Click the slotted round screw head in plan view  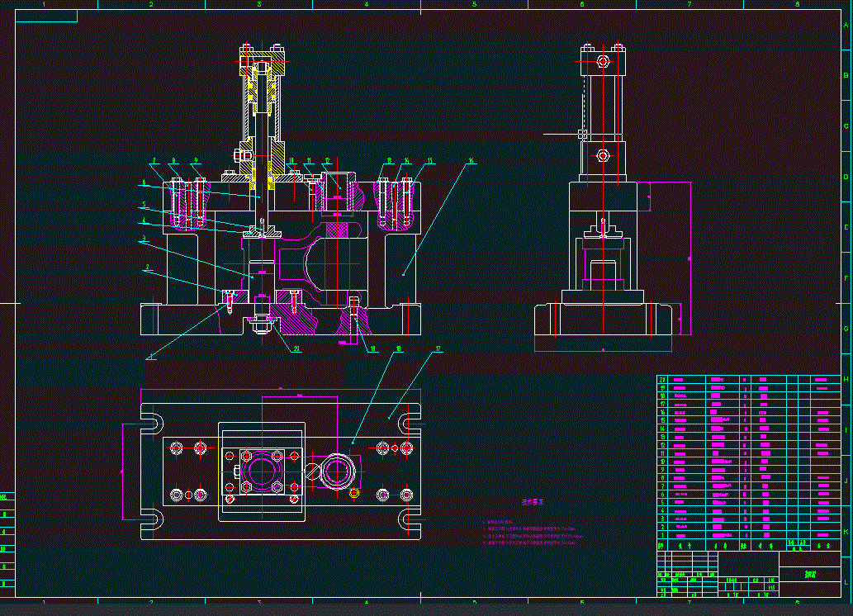(313, 471)
